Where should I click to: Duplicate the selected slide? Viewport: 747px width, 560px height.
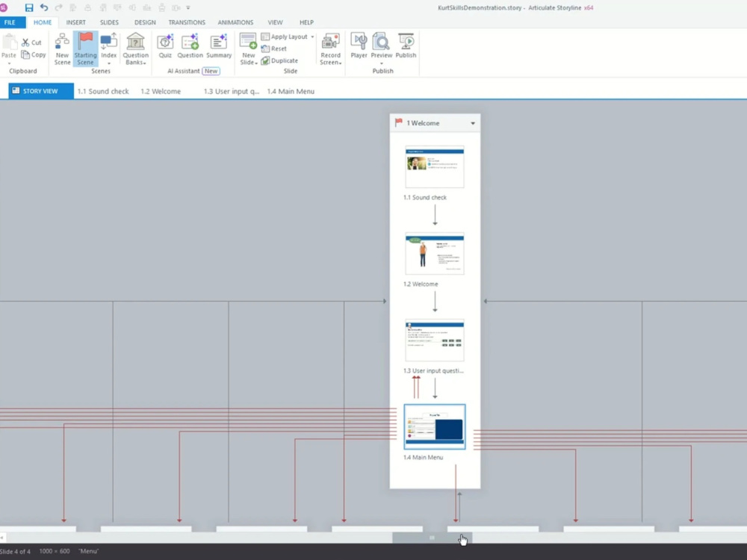click(x=279, y=60)
